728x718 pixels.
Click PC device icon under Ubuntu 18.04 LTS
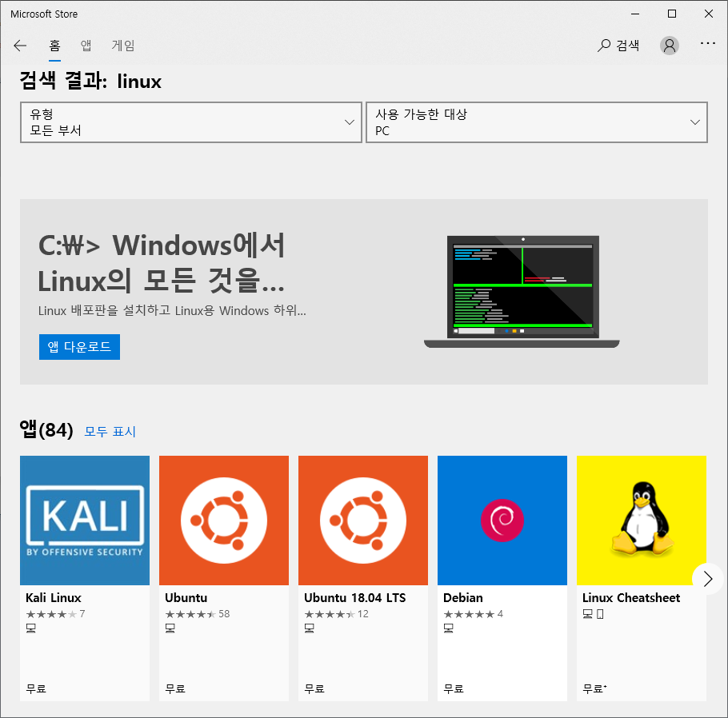pos(310,628)
